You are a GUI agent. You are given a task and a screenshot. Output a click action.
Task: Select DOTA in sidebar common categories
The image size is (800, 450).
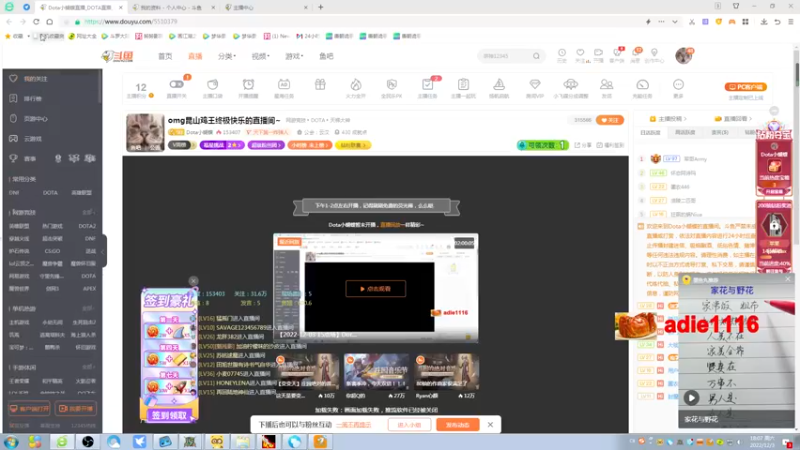pyautogui.click(x=50, y=193)
